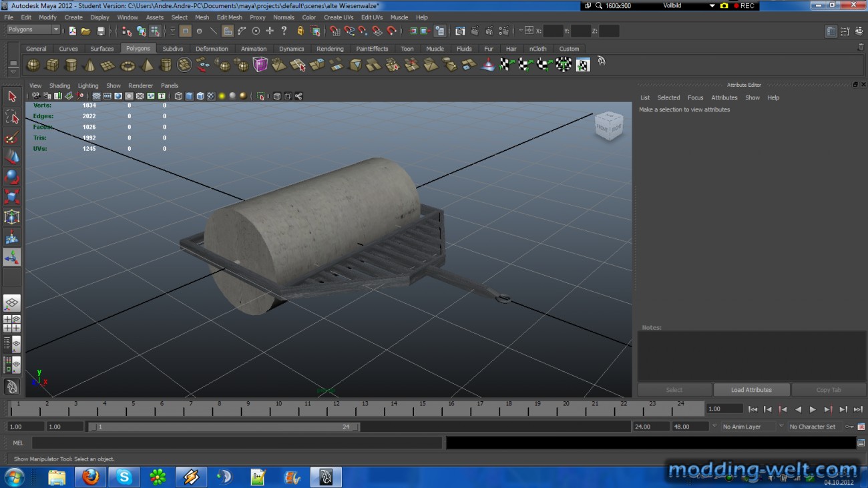Screen dimensions: 868x488
Task: Click the Copy Tab button
Action: coord(829,390)
